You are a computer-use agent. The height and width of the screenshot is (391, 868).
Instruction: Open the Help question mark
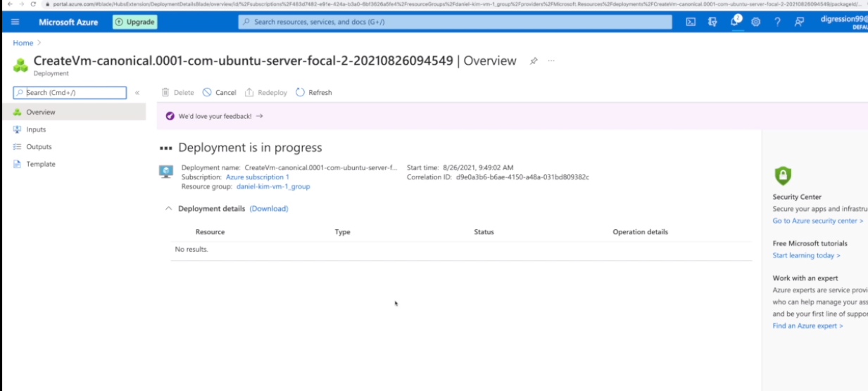(x=777, y=22)
